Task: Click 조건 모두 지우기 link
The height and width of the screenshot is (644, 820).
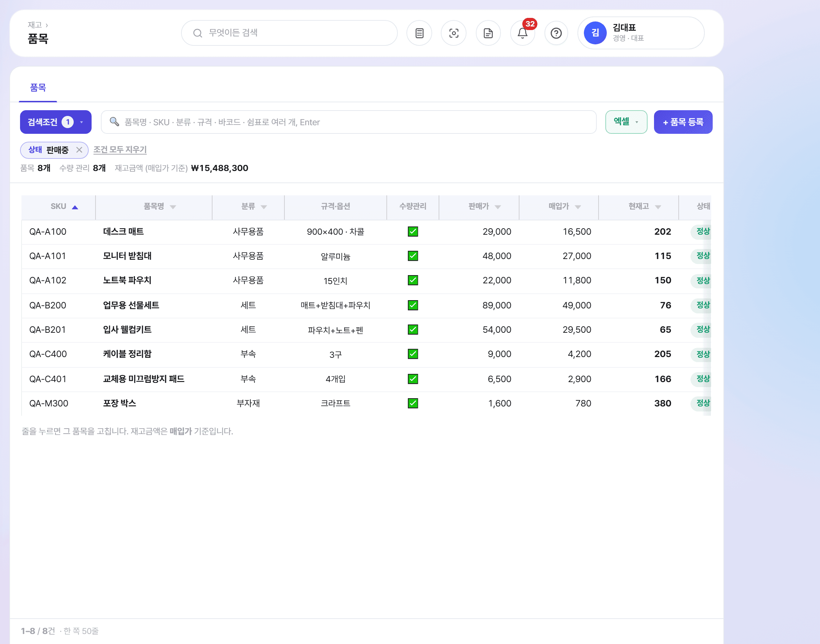Action: click(x=120, y=150)
